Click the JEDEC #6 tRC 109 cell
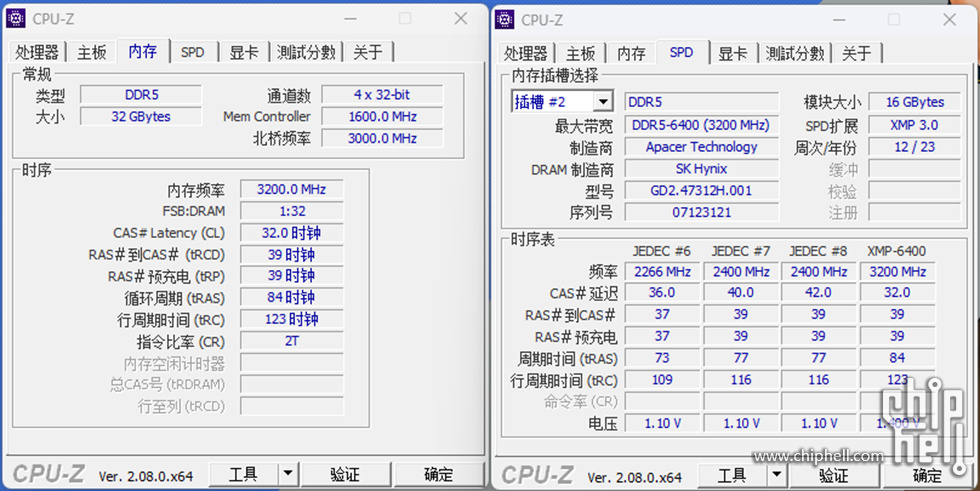Viewport: 980px width, 491px height. [x=662, y=380]
